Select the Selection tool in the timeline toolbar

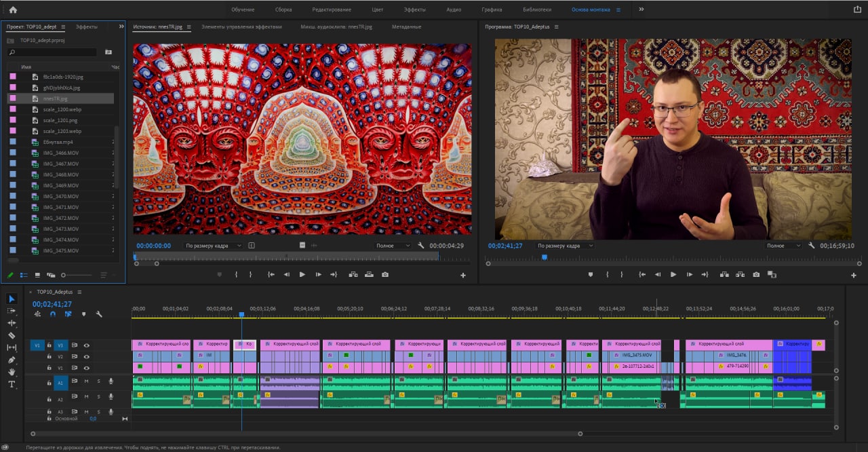[x=12, y=299]
